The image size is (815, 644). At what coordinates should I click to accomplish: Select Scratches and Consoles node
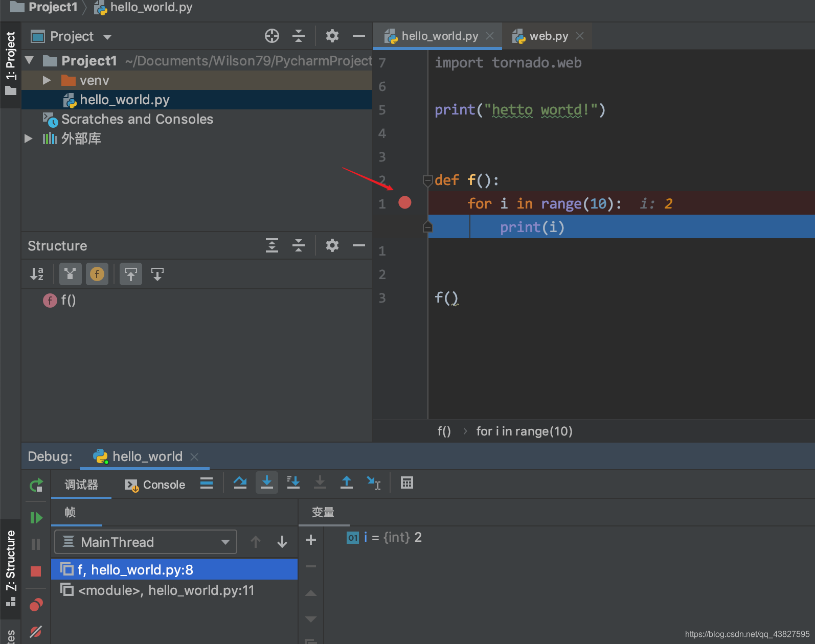(197, 119)
